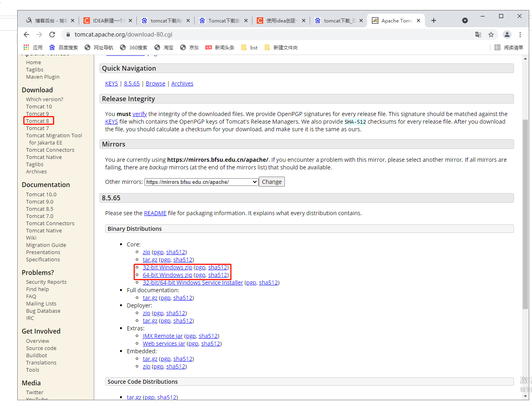Switch to the lowercase tomcat下载与 tab

162,20
